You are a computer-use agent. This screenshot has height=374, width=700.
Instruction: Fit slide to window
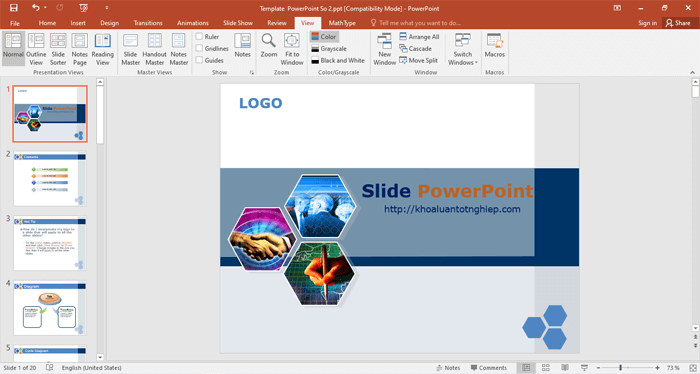[292, 49]
